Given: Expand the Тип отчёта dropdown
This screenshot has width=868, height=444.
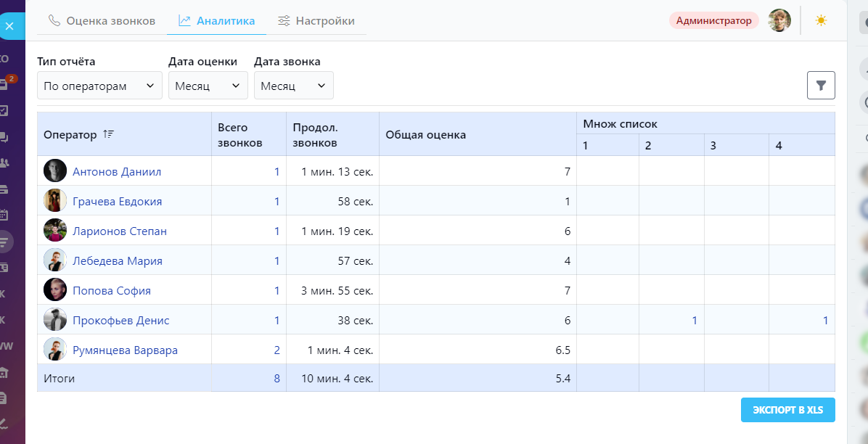Looking at the screenshot, I should [99, 86].
